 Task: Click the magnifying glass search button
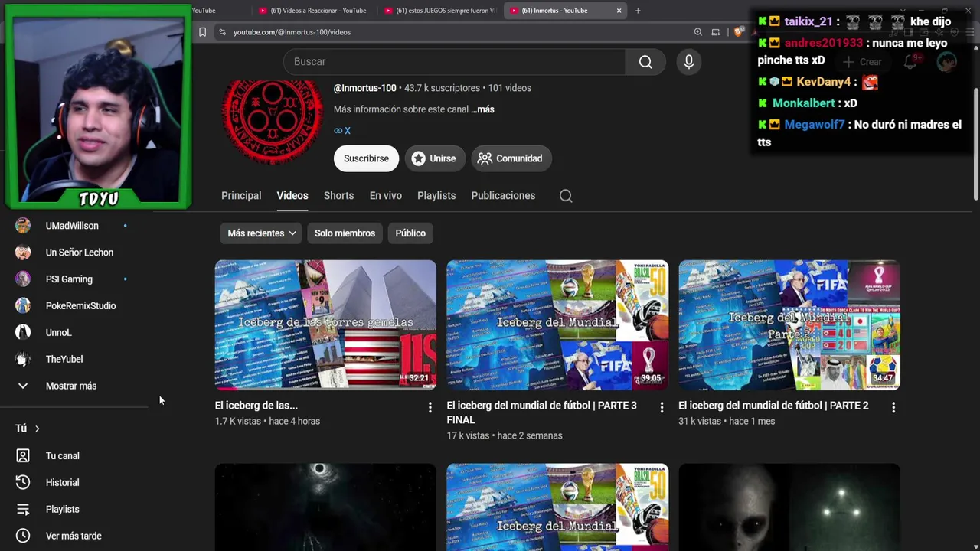pos(645,62)
